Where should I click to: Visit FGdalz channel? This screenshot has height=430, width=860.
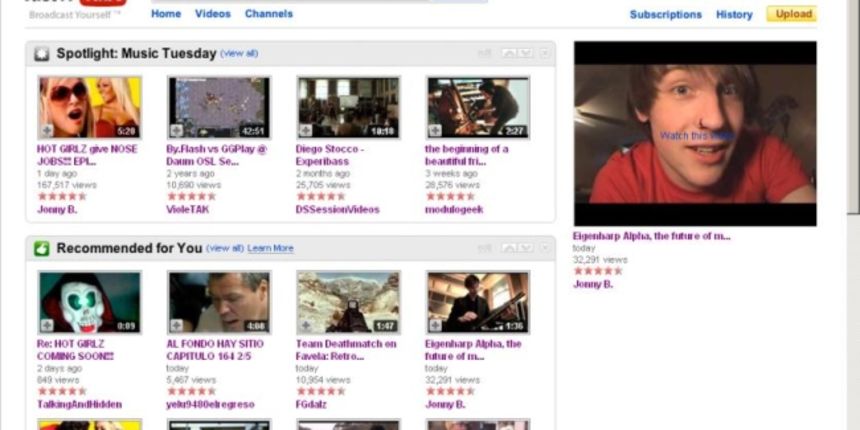pos(311,404)
